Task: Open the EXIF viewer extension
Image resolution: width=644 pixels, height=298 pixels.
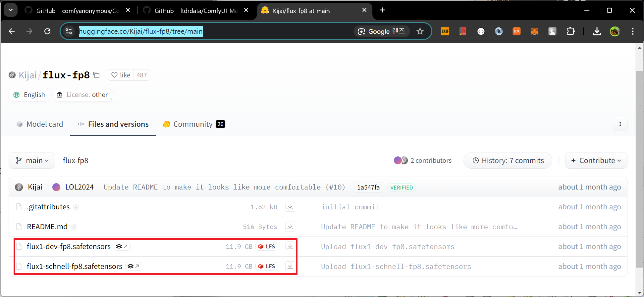Action: (x=445, y=31)
